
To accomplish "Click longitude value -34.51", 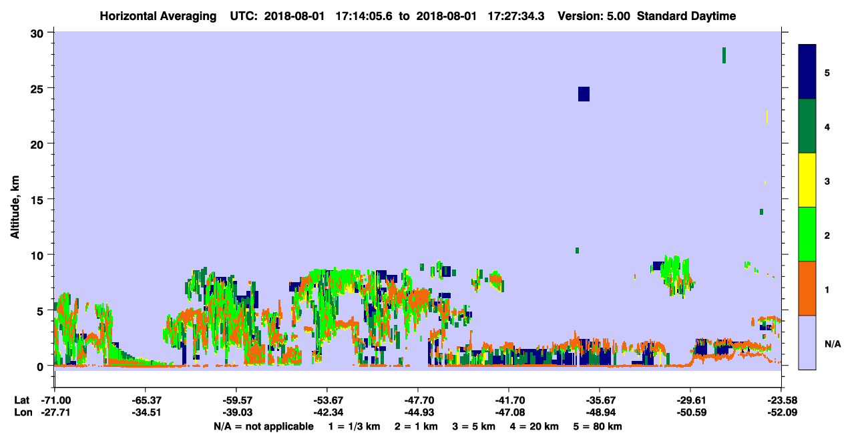I will tap(146, 413).
